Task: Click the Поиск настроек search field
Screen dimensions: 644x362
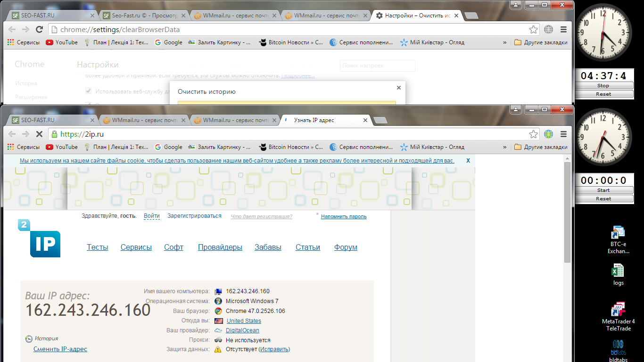Action: (x=377, y=66)
